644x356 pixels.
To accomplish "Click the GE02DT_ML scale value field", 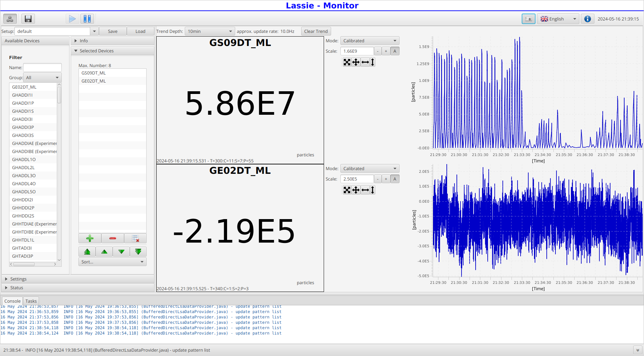I will (x=357, y=179).
